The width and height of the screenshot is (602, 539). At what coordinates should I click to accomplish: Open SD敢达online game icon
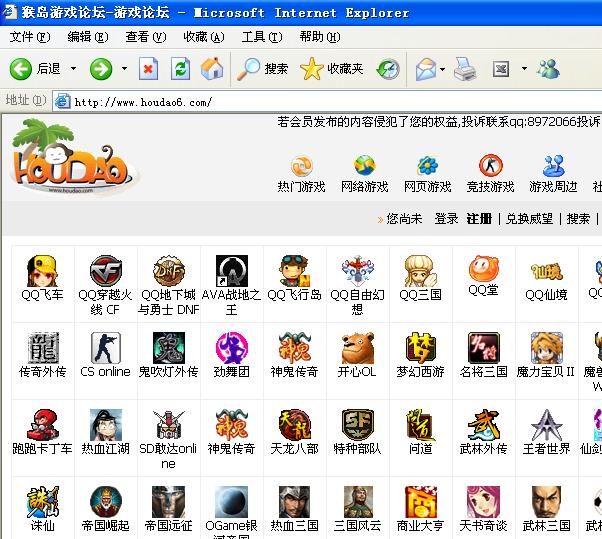(169, 425)
